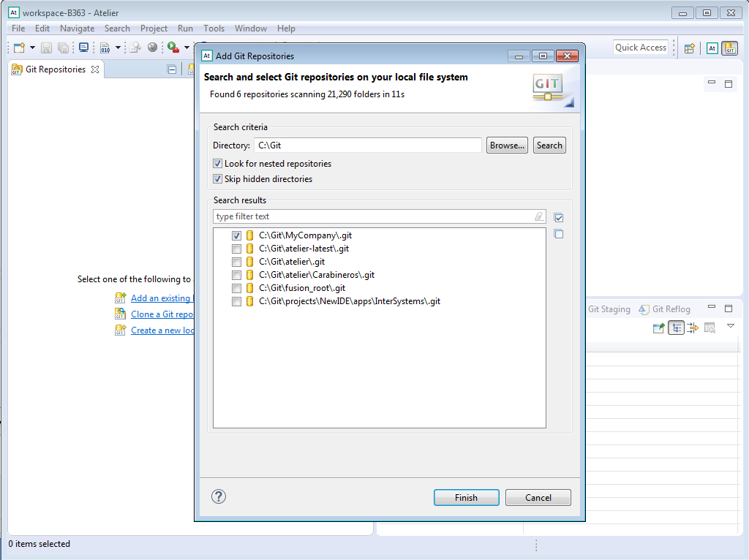
Task: Click the pin view icon in staging toolbar
Action: pyautogui.click(x=659, y=328)
